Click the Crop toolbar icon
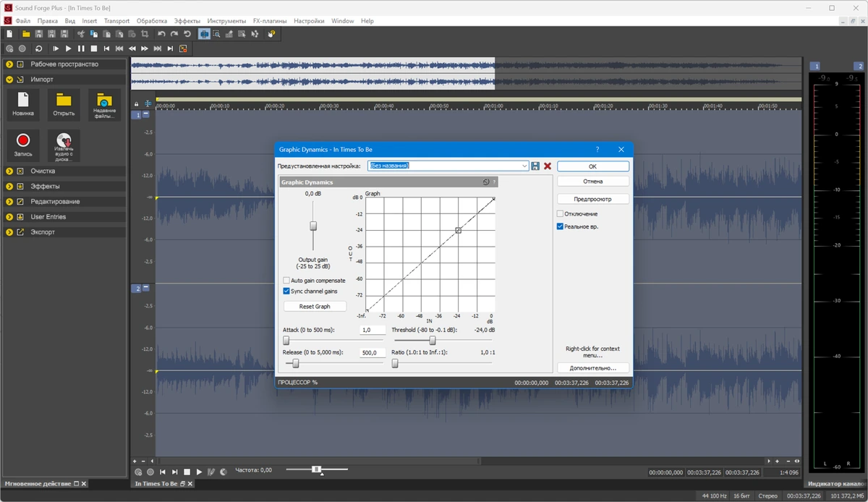The image size is (868, 502). point(145,34)
